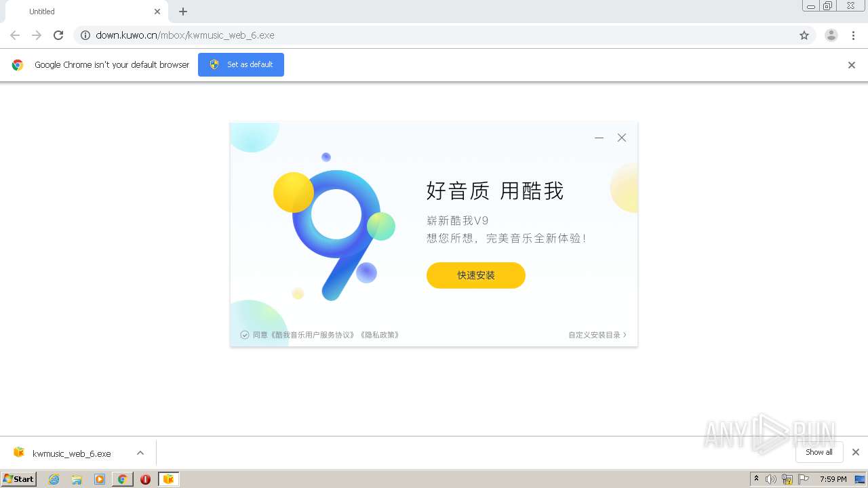
Task: Open the Action Center flag icon
Action: coord(804,479)
